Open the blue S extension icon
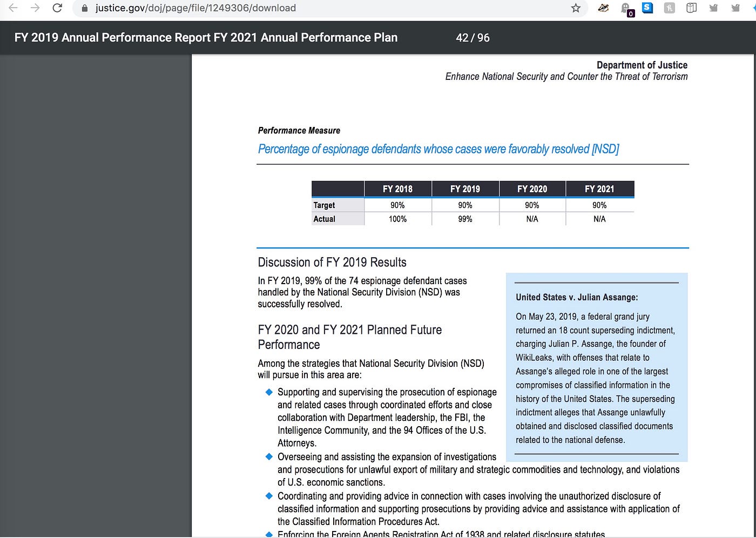 pos(647,8)
